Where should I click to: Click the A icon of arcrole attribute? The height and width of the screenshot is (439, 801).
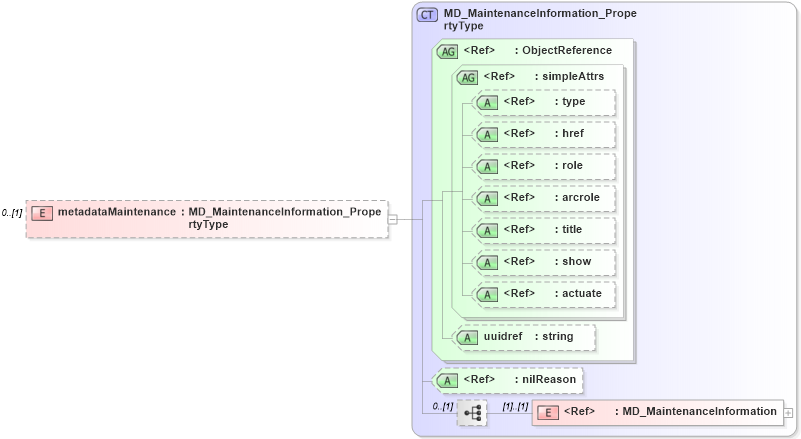click(x=487, y=198)
